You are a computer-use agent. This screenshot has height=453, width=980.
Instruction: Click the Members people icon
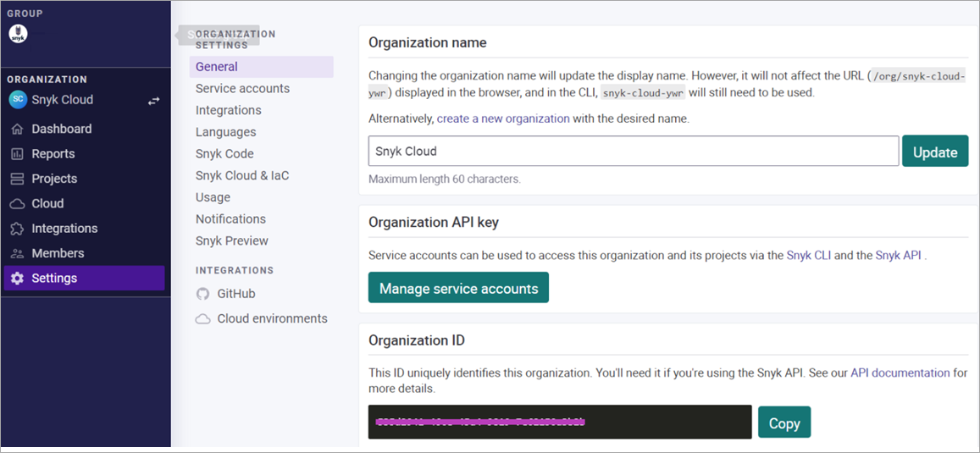(x=17, y=254)
